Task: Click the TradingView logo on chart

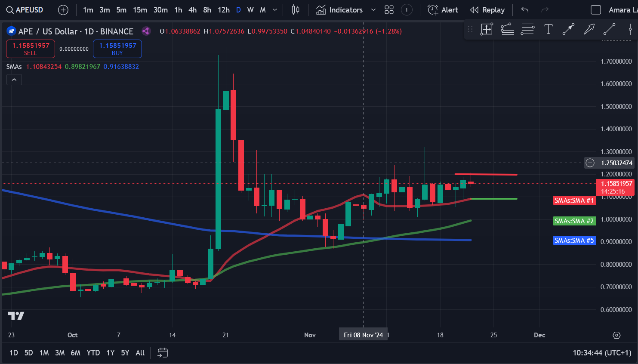Action: pos(16,316)
